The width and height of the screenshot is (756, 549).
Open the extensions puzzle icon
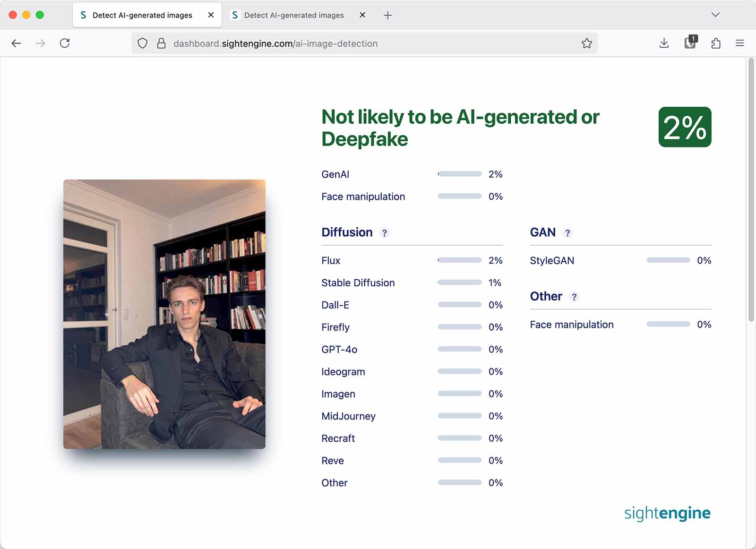716,43
